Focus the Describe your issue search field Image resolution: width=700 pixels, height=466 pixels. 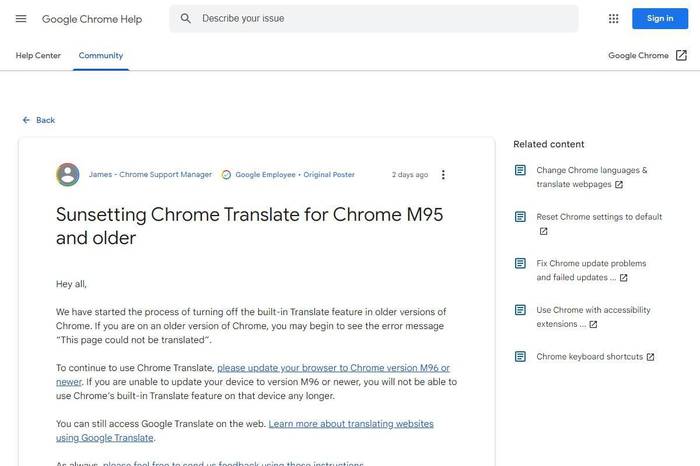pyautogui.click(x=374, y=18)
